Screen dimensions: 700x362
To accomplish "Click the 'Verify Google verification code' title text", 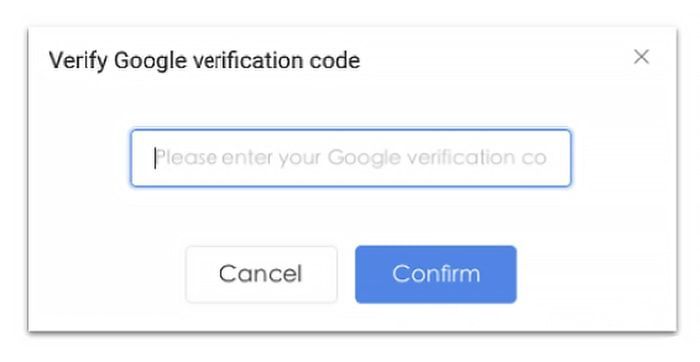I will click(204, 60).
